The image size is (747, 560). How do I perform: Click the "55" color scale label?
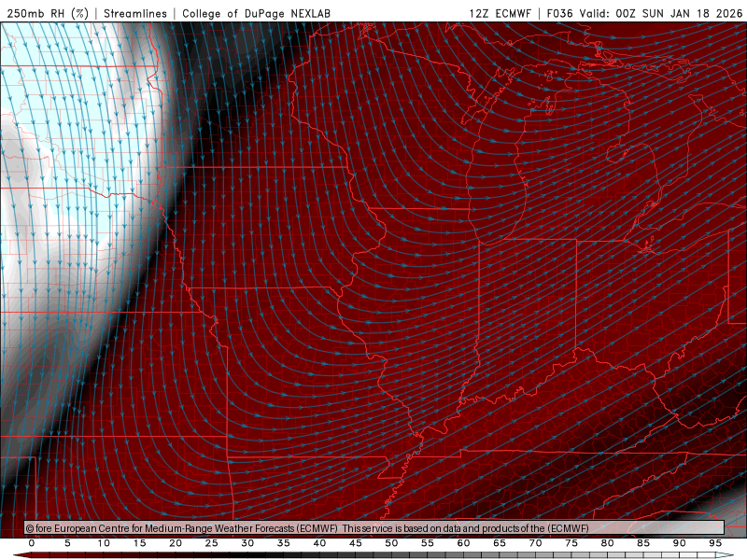[428, 543]
